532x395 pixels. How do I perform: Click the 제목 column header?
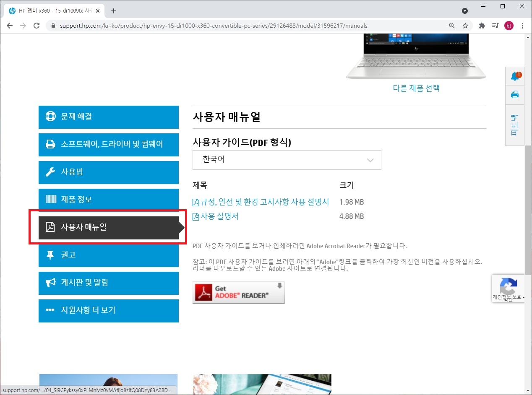coord(200,185)
